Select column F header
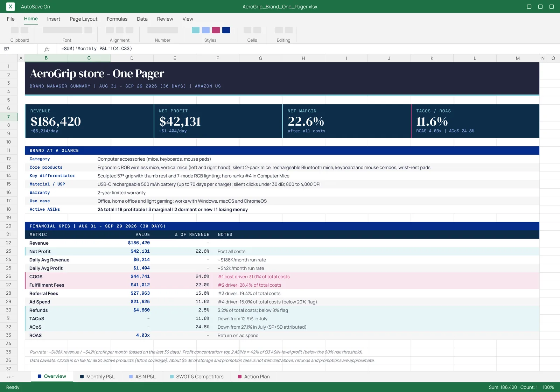The width and height of the screenshot is (560, 392). (218, 58)
